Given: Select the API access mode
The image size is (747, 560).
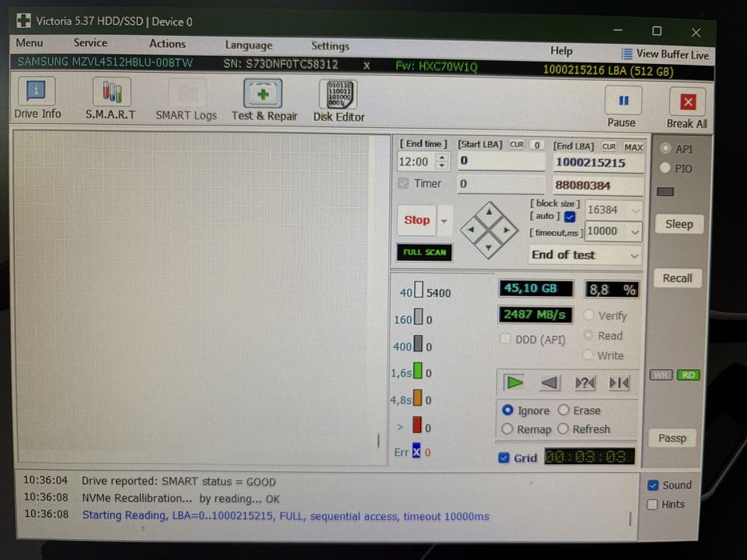Looking at the screenshot, I should coord(665,148).
